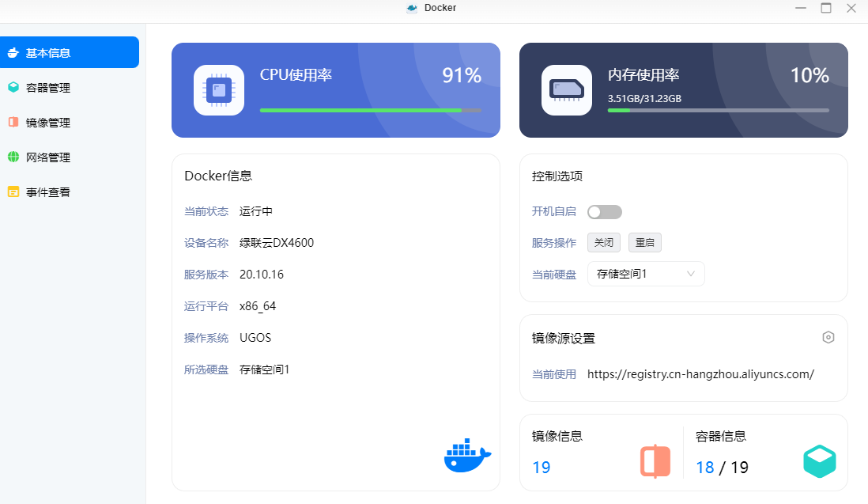Click the 容器管理 sidebar icon
The height and width of the screenshot is (504, 868).
tap(13, 88)
